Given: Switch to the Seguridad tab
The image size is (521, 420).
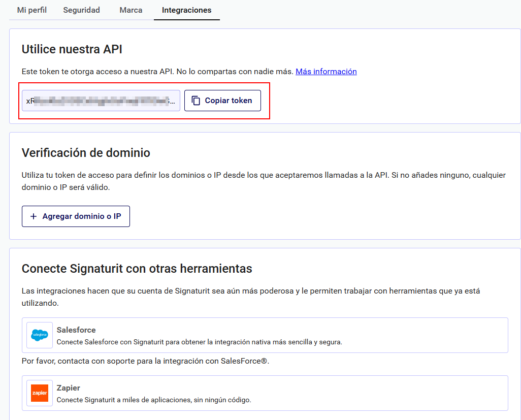Looking at the screenshot, I should [81, 10].
